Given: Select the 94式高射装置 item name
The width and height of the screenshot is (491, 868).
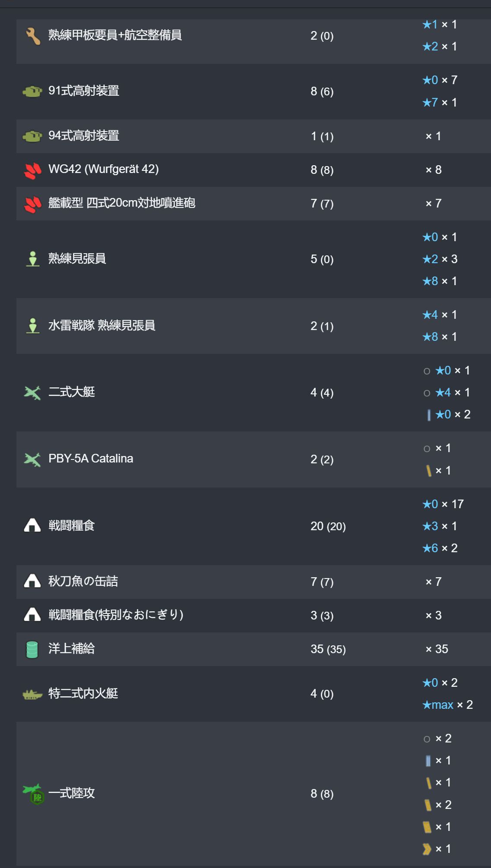Looking at the screenshot, I should tap(84, 135).
